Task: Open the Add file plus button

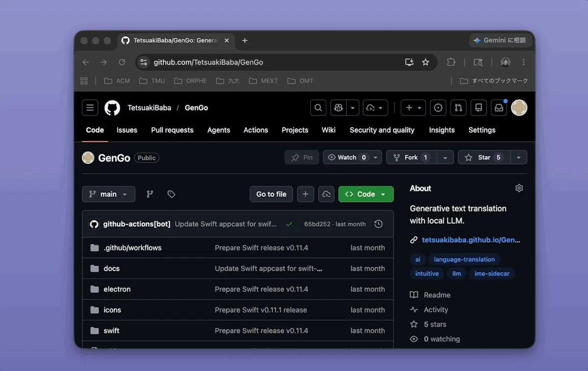Action: (x=305, y=194)
